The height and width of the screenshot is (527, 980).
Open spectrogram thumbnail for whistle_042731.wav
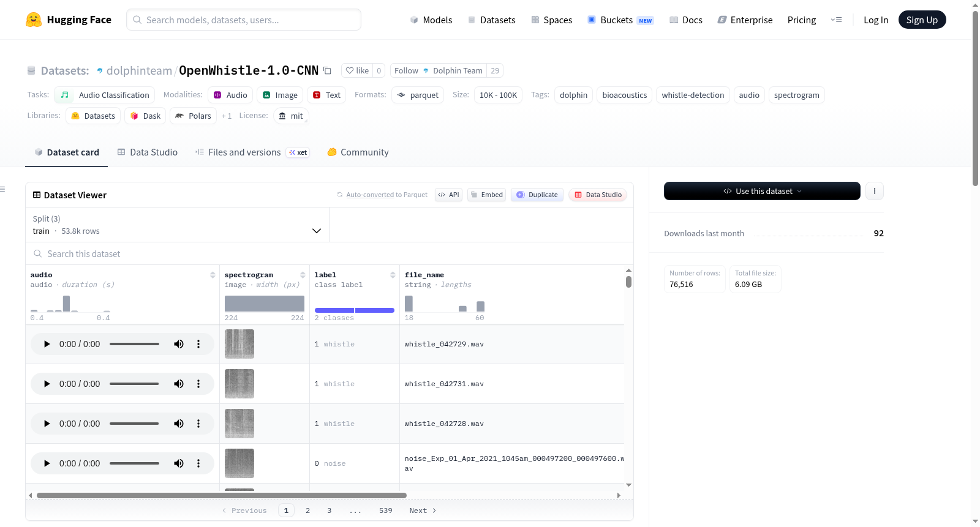(239, 384)
